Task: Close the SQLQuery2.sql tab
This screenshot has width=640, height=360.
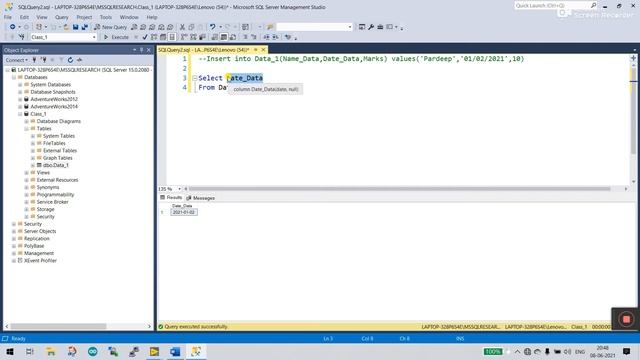Action: pos(263,50)
